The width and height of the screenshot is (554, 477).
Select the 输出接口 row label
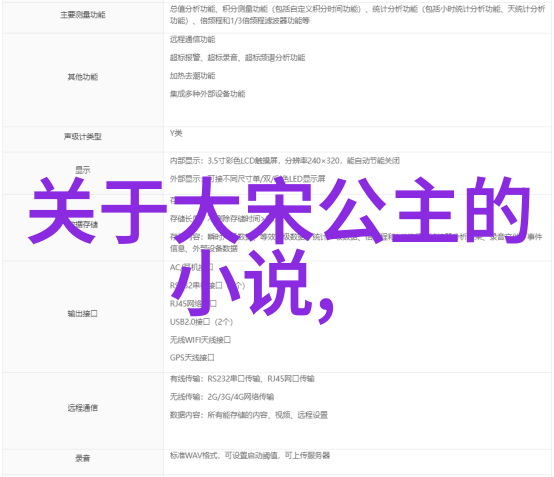[83, 313]
